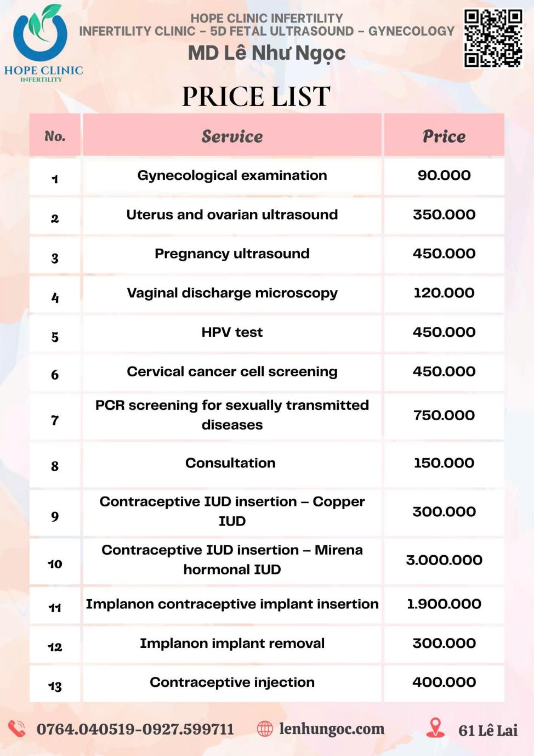The image size is (534, 756).
Task: Click the 61 Lê Lai address
Action: [488, 730]
